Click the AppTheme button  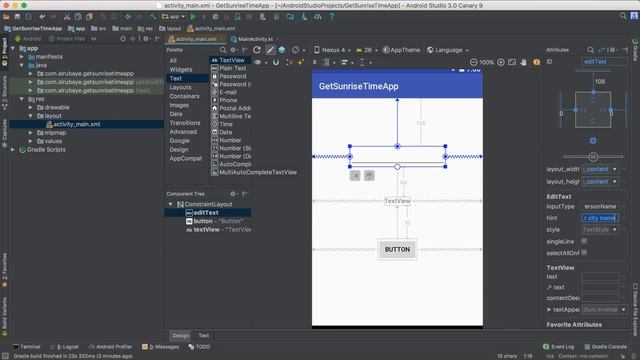(402, 50)
